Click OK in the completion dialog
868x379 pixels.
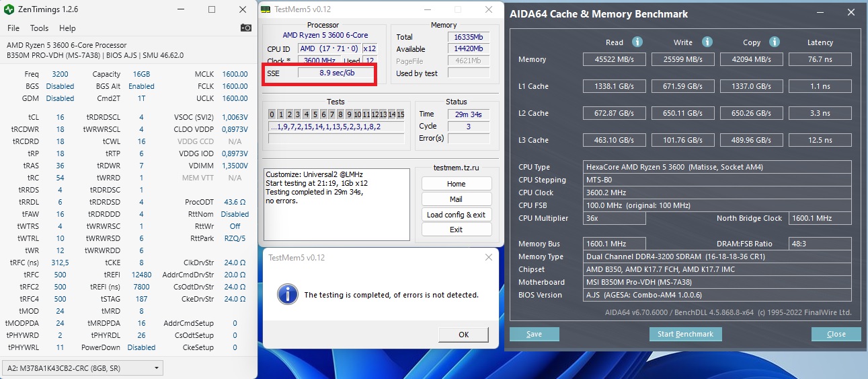(x=463, y=335)
